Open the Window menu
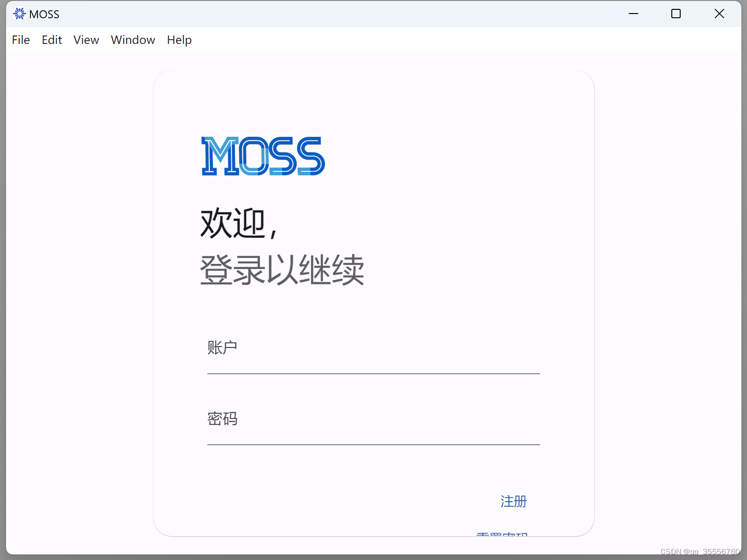This screenshot has width=747, height=560. 133,40
